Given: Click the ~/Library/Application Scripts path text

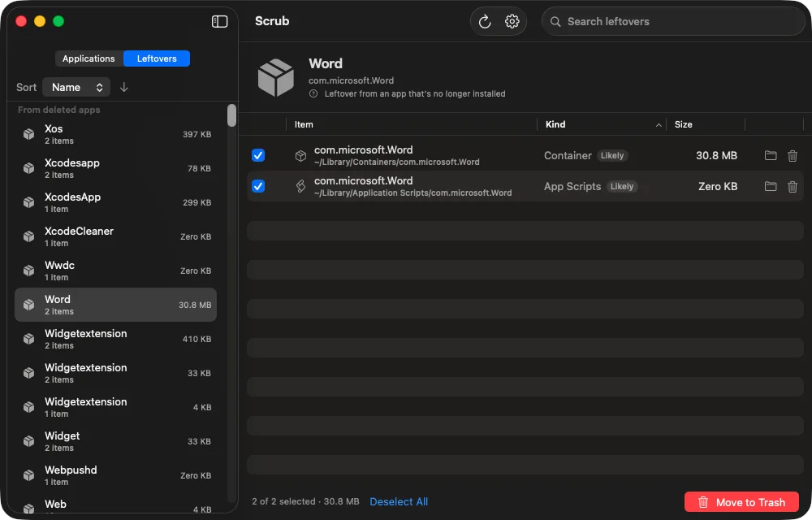Looking at the screenshot, I should 412,193.
